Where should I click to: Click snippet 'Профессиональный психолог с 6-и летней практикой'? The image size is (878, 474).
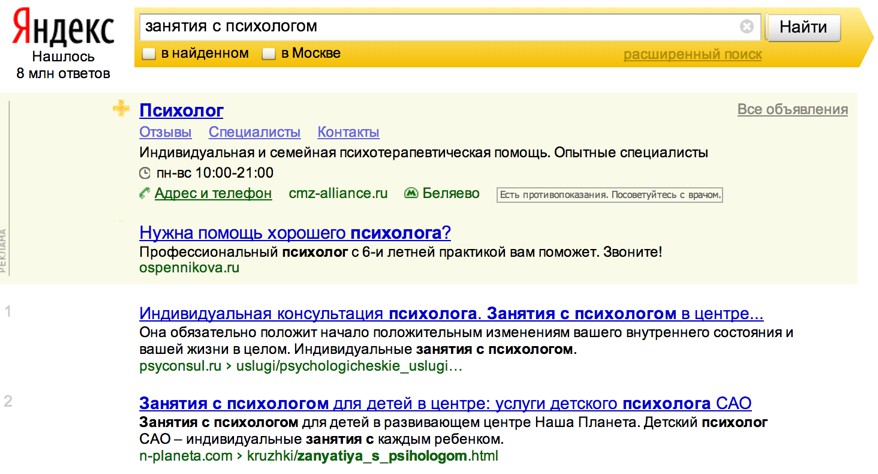click(x=401, y=252)
